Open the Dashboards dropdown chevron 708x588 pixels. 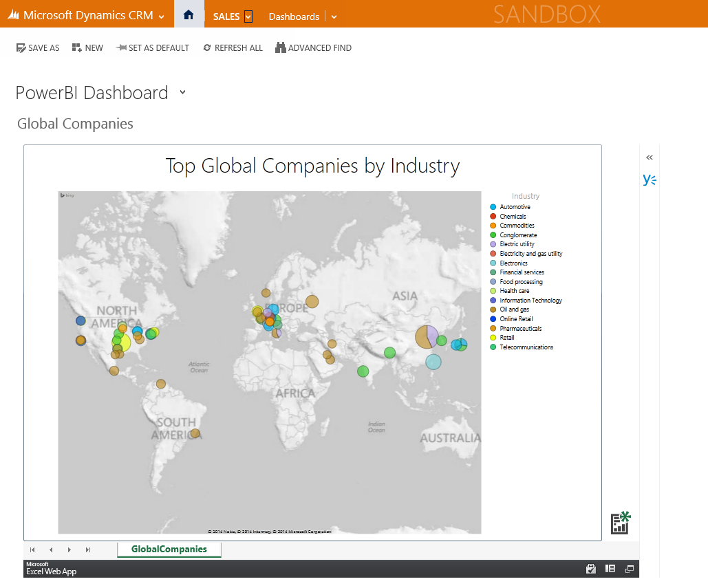[334, 17]
